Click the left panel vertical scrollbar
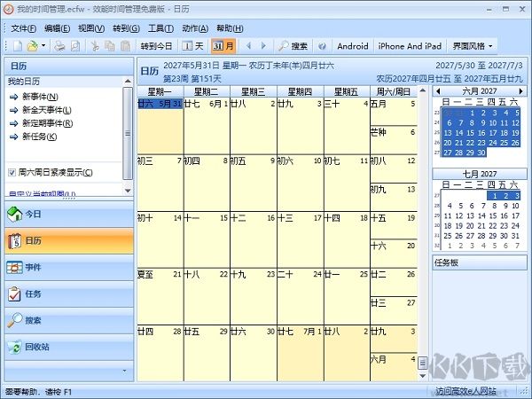 [128, 133]
